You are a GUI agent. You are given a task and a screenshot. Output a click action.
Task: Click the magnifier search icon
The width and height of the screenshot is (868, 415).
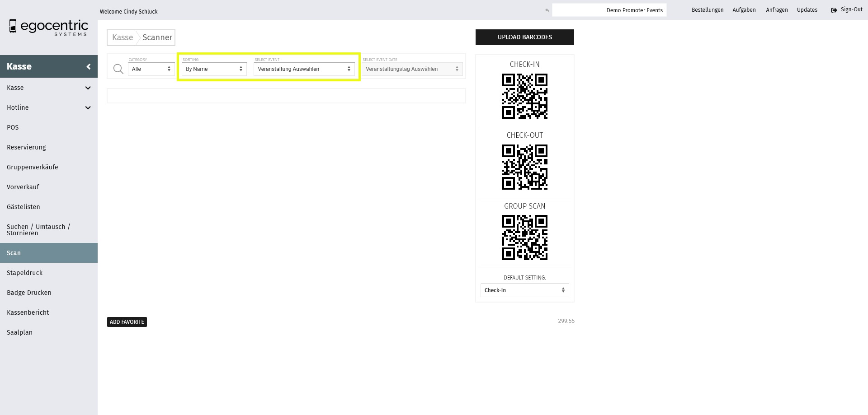118,69
